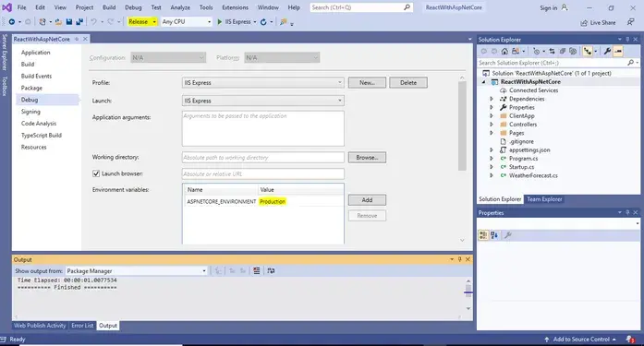Start IIS Express with green play icon
Screen dimensions: 644x346
[219, 22]
